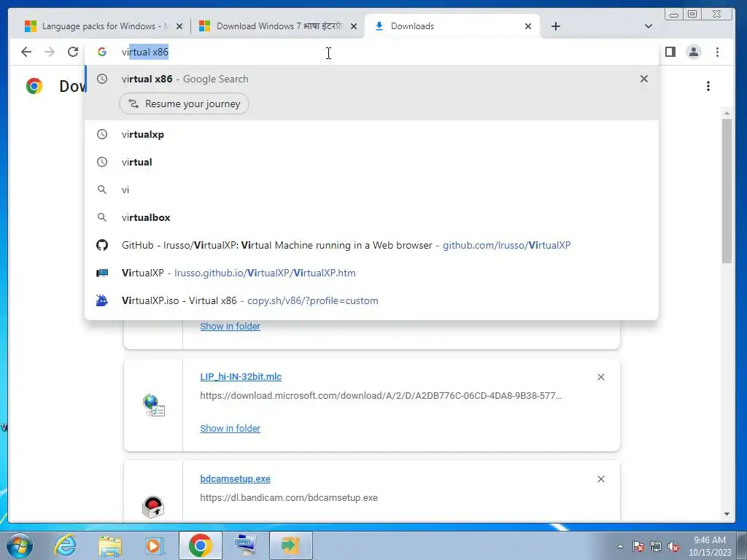747x560 pixels.
Task: Click the LIP_hi-IN-32bit.mlc file icon
Action: click(153, 405)
